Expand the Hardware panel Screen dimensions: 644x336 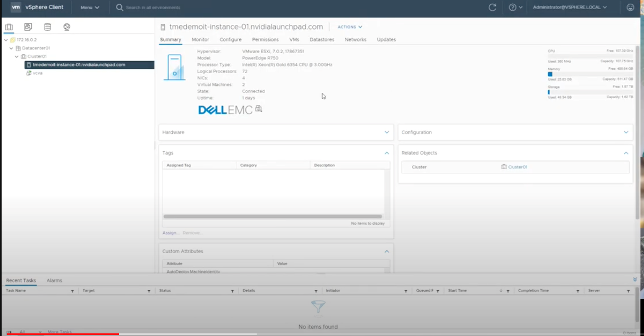click(x=386, y=132)
